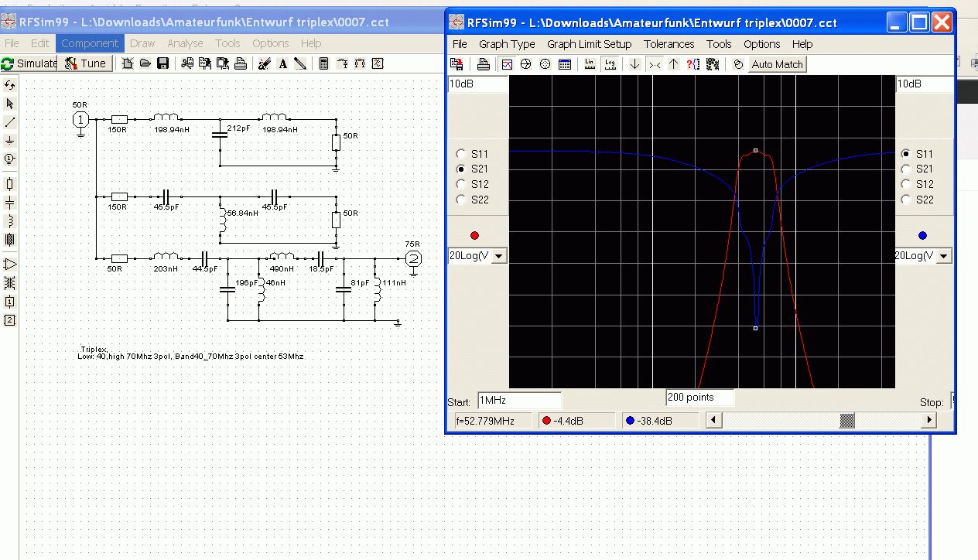Open the calculator tool icon
978x560 pixels.
point(323,63)
